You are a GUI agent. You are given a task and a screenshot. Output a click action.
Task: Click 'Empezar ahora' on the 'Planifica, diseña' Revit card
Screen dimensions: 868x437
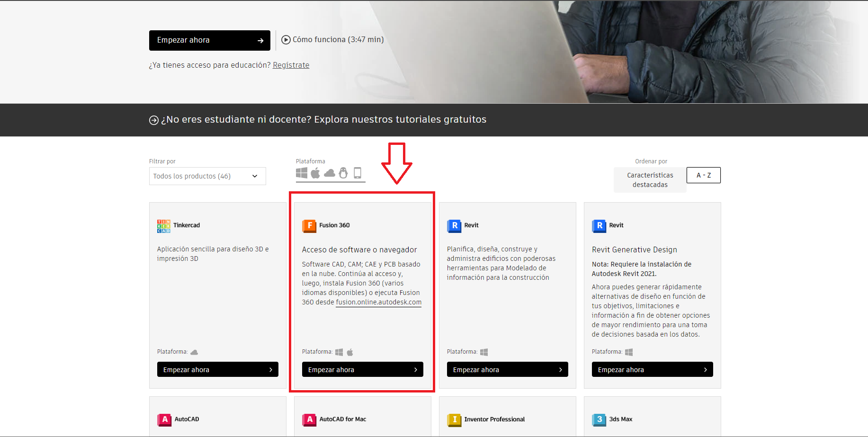coord(508,370)
